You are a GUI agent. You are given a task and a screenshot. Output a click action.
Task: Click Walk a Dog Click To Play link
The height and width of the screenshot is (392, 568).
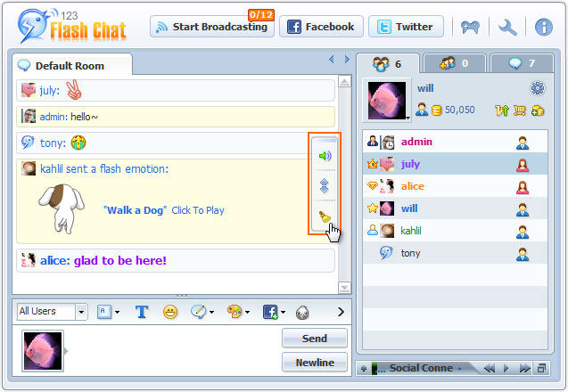(164, 210)
